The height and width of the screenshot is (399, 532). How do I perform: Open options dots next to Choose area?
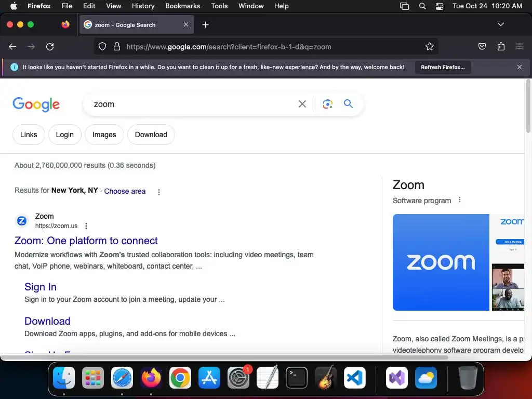tap(159, 192)
